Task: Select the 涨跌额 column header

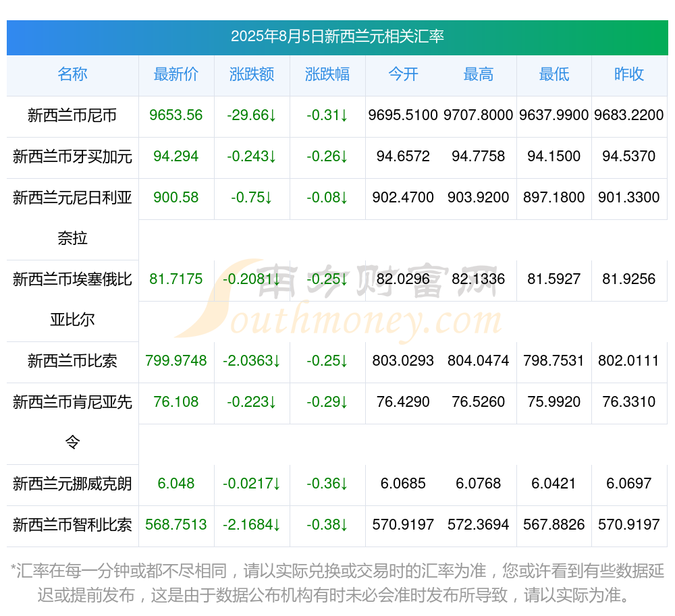Action: (252, 74)
